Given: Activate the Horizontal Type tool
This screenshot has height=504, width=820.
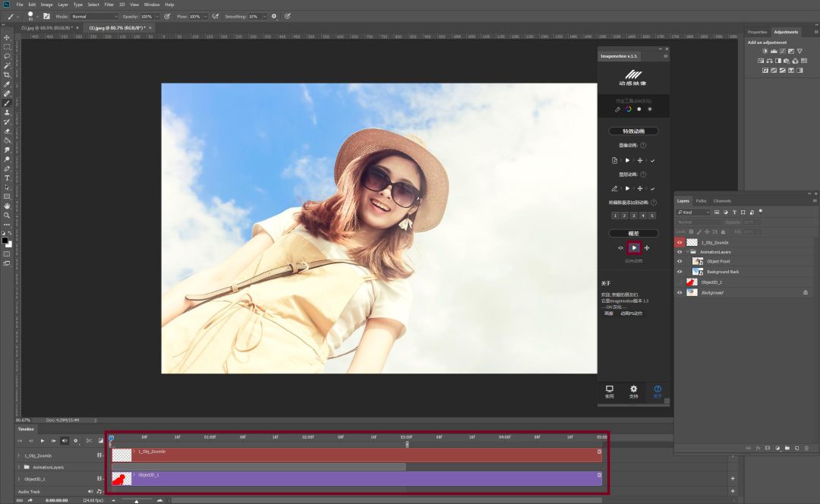Looking at the screenshot, I should (7, 178).
